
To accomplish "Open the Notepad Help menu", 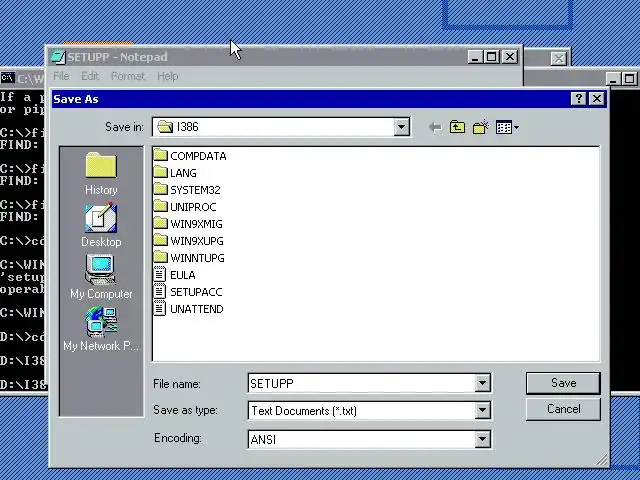I will tap(168, 76).
